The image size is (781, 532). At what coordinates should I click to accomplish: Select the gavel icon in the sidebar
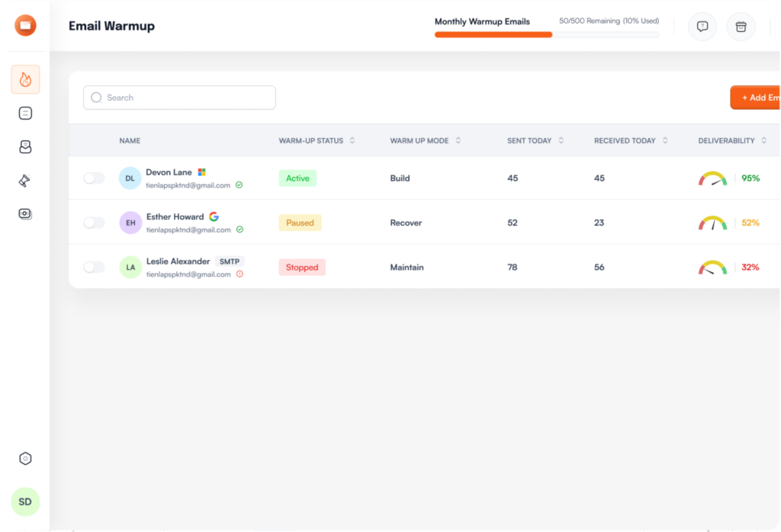[25, 181]
